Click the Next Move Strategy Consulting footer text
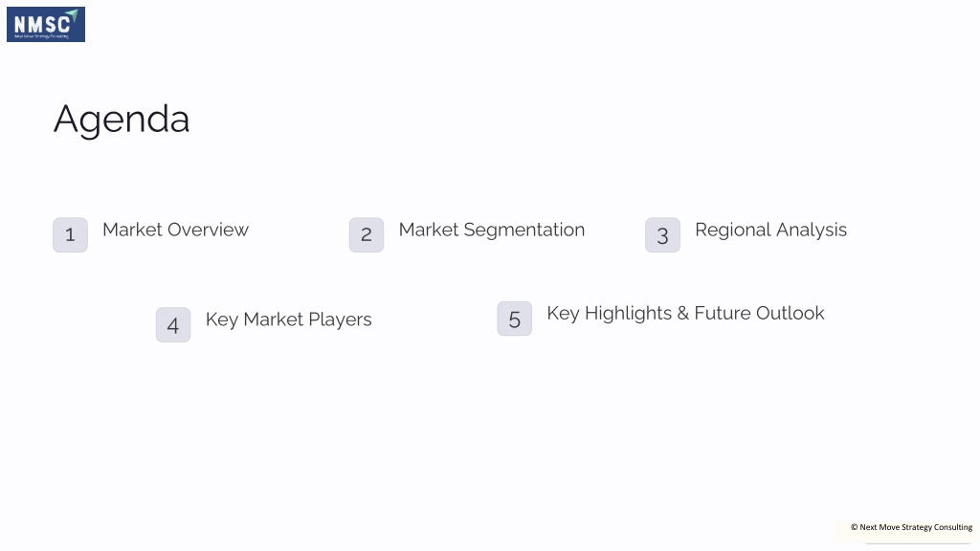 [x=916, y=527]
